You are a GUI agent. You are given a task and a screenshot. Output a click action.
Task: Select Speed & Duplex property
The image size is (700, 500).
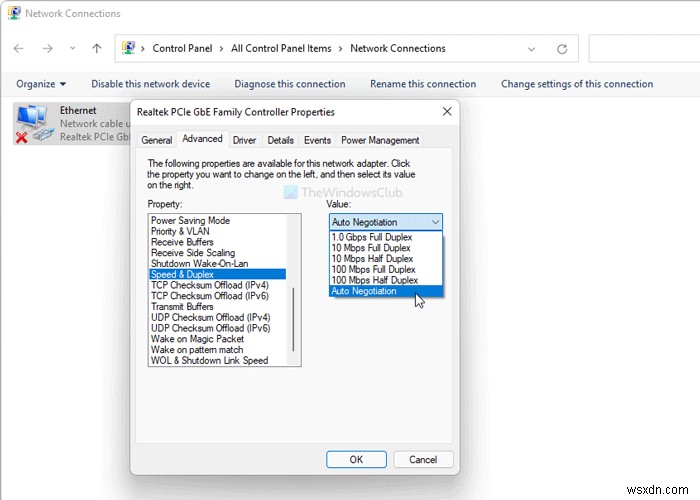218,274
